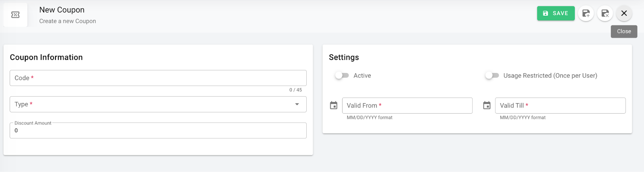Click the save and close icon
Screen dimensions: 644x172
point(605,13)
